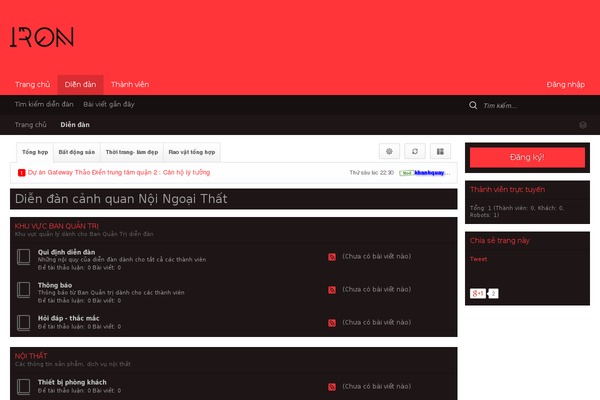Select Diễn đàn in main navigation
The width and height of the screenshot is (600, 400).
(x=80, y=84)
